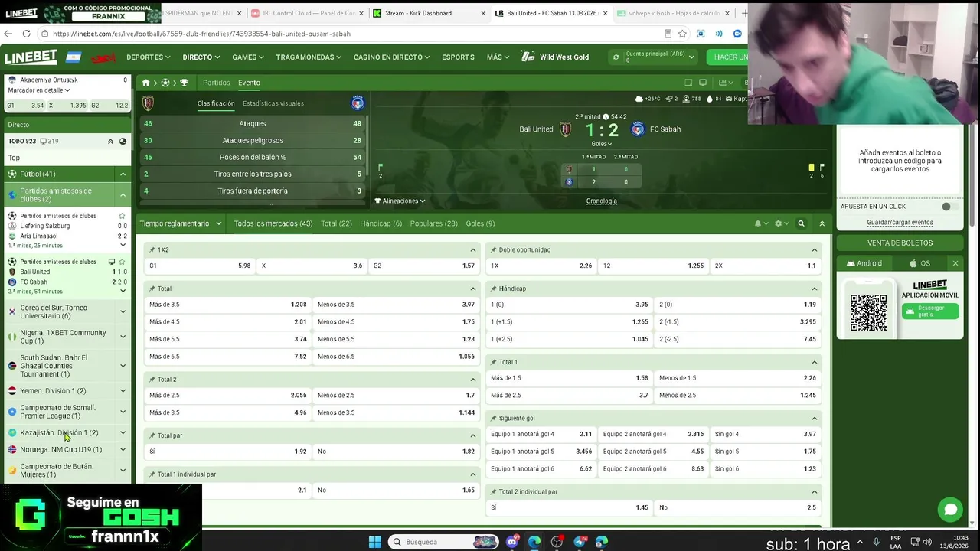Toggle the 'Apuesta en un click' switch
This screenshot has width=980, height=551.
pyautogui.click(x=950, y=207)
